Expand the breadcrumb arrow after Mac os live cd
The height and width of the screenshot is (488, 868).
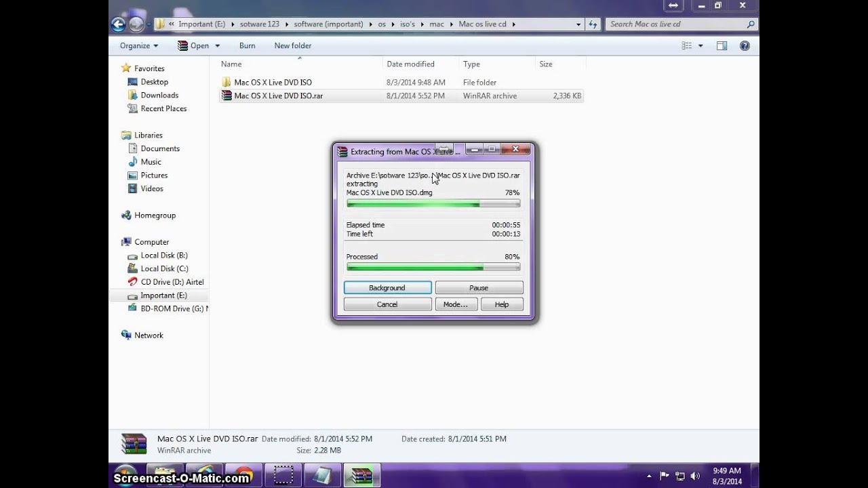coord(514,24)
